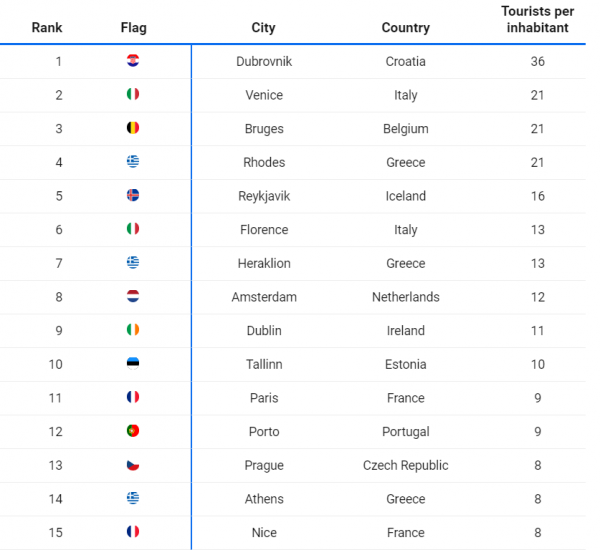Select the Heraklion city cell

point(264,263)
